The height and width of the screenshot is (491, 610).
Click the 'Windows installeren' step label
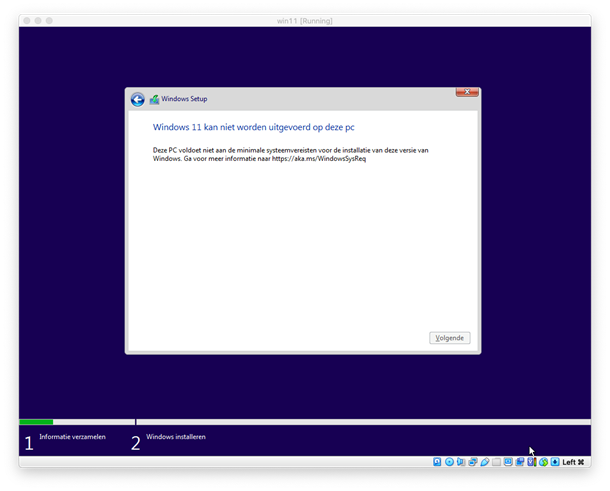click(176, 437)
